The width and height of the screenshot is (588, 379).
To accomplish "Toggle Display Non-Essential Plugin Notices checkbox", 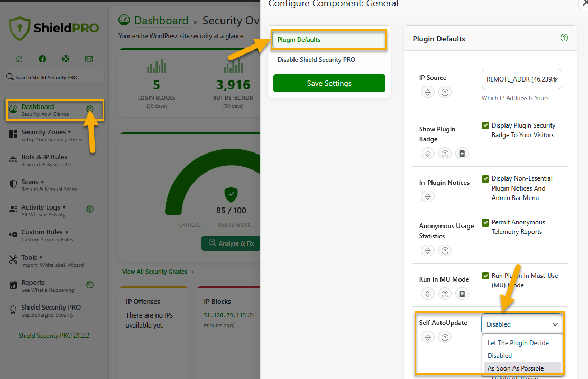I will coord(485,178).
